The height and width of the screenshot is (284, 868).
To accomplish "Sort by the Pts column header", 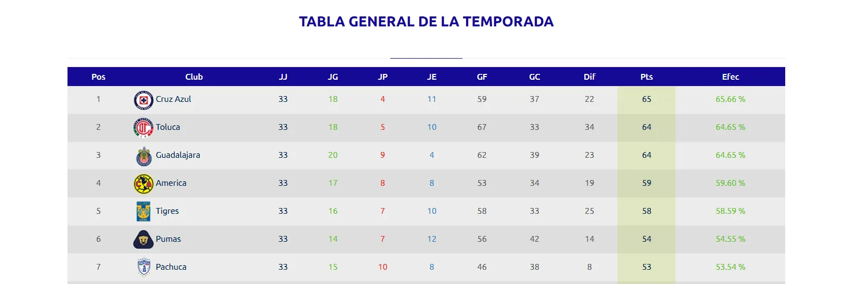I will click(x=647, y=77).
